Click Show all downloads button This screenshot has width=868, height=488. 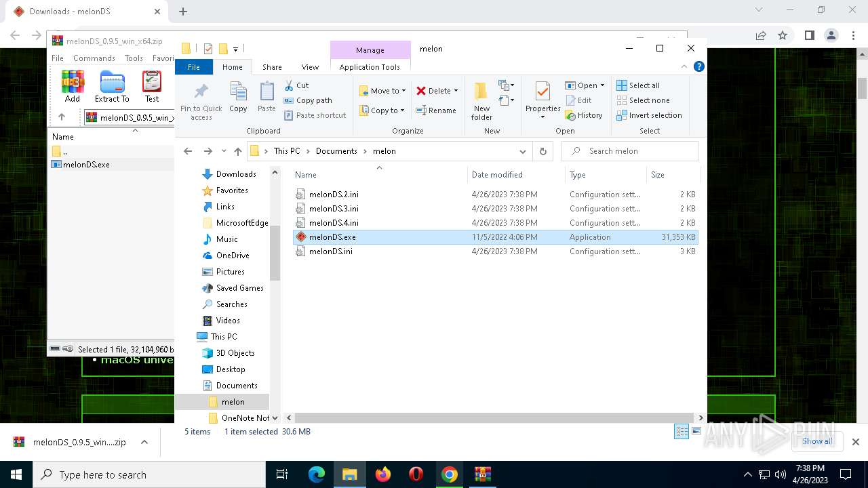(817, 441)
